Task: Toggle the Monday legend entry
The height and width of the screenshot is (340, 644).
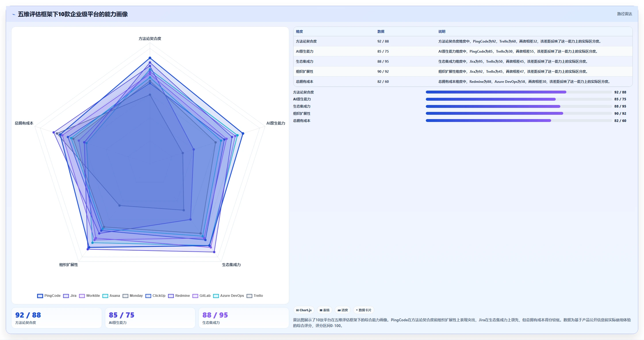Action: (x=133, y=296)
